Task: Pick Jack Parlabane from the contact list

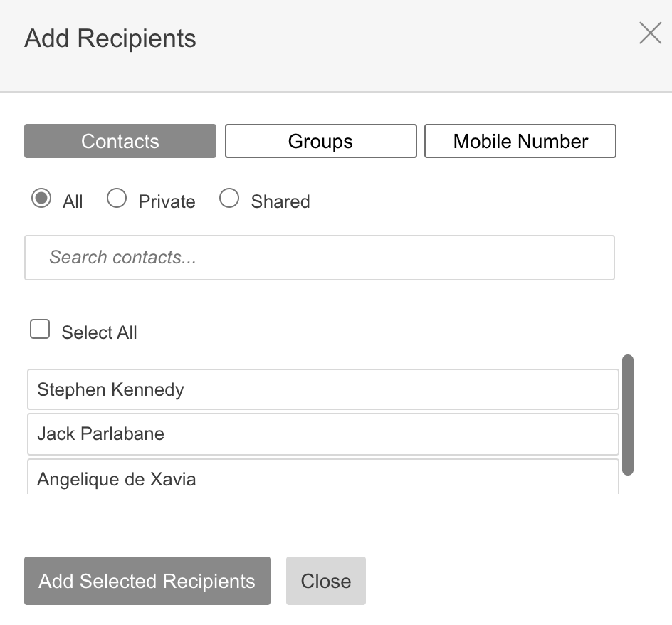Action: tap(322, 434)
